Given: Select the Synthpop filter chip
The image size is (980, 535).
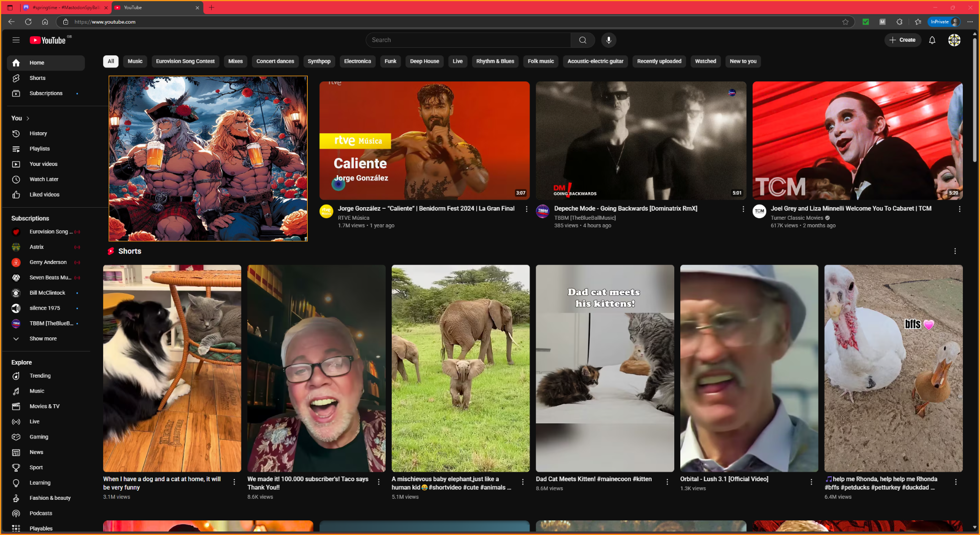Looking at the screenshot, I should coord(319,61).
